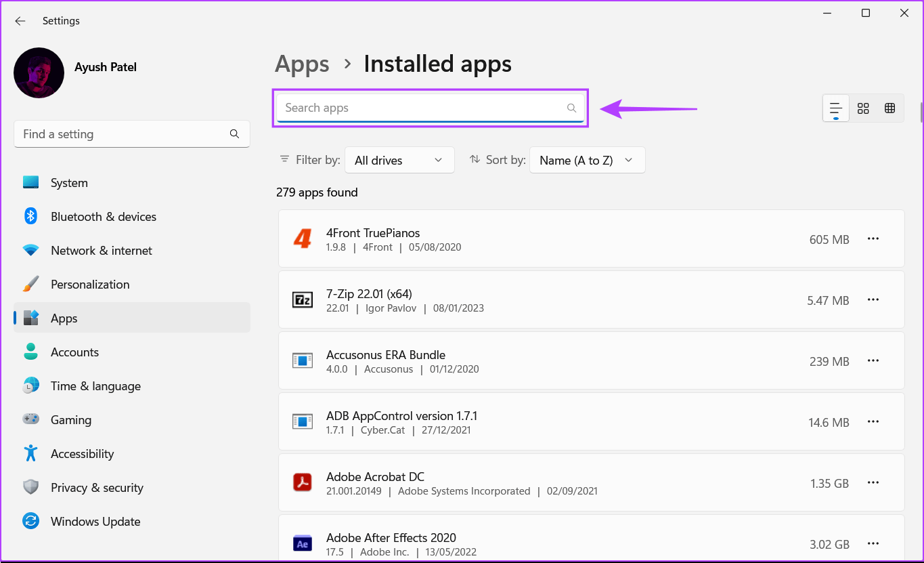Select the Adobe Acrobat DC app name
This screenshot has width=924, height=563.
click(x=375, y=477)
